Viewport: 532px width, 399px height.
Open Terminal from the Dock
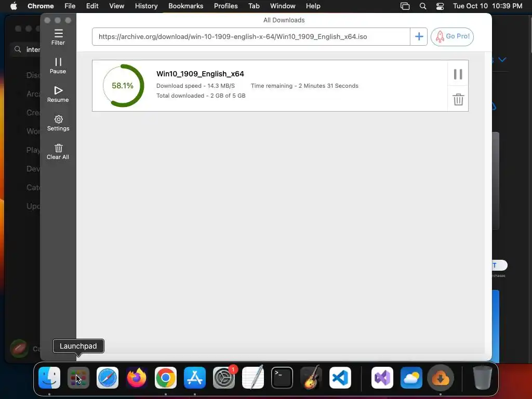coord(282,378)
